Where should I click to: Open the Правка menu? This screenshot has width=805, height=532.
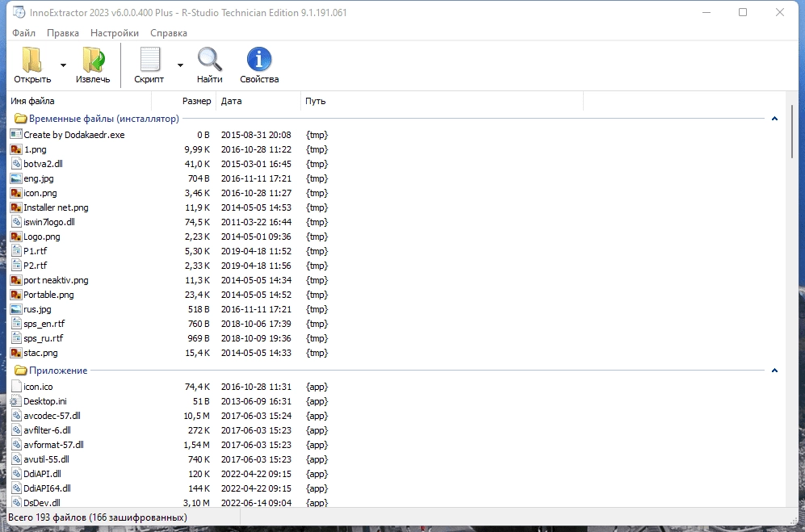[x=63, y=33]
